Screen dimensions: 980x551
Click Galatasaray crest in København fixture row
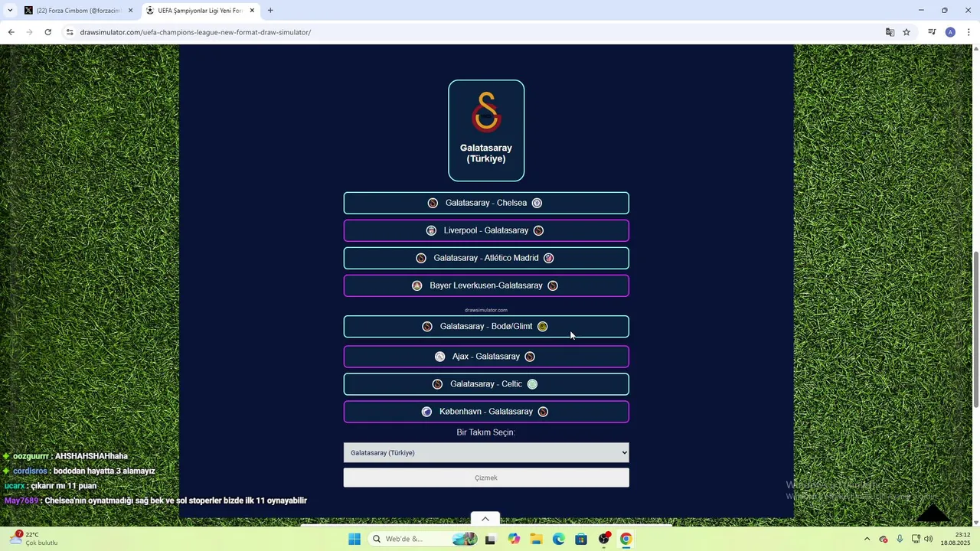pos(543,412)
